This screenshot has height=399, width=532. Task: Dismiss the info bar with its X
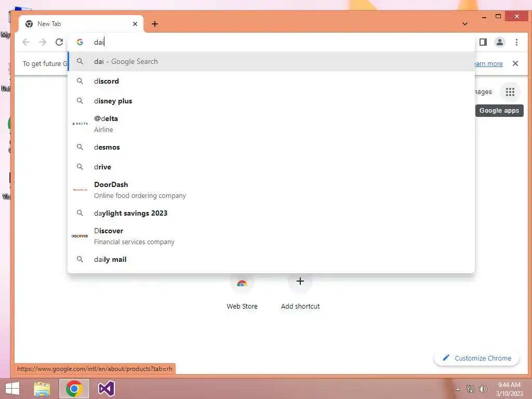click(515, 63)
